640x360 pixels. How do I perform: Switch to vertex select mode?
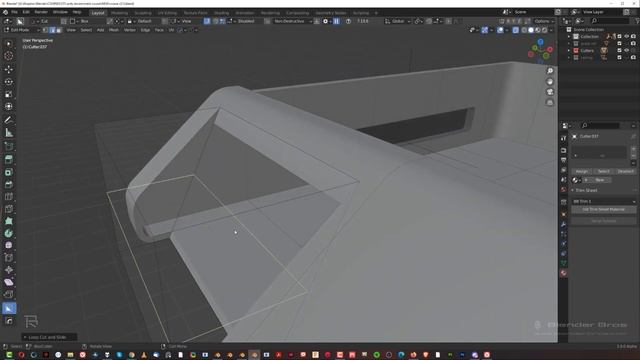click(x=45, y=30)
